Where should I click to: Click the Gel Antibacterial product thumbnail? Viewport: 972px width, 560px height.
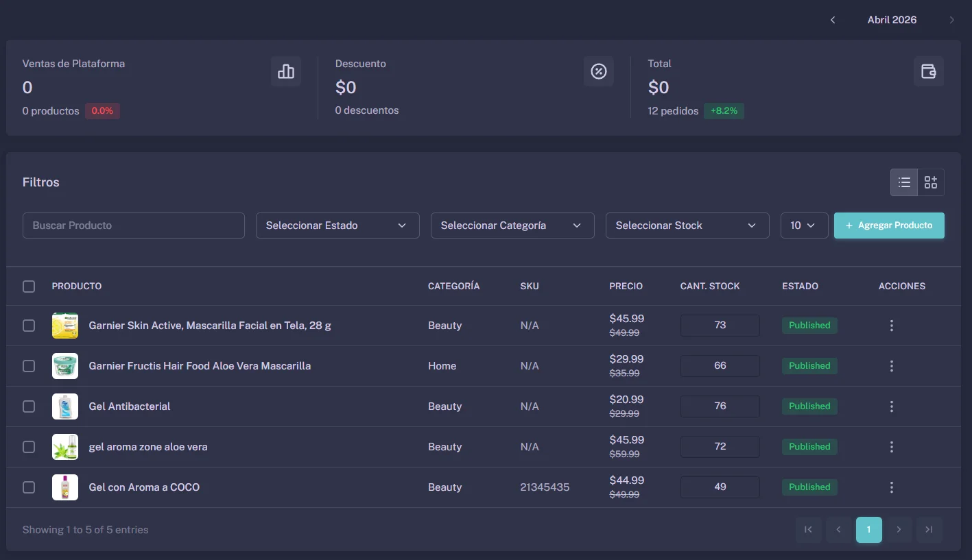pyautogui.click(x=65, y=406)
